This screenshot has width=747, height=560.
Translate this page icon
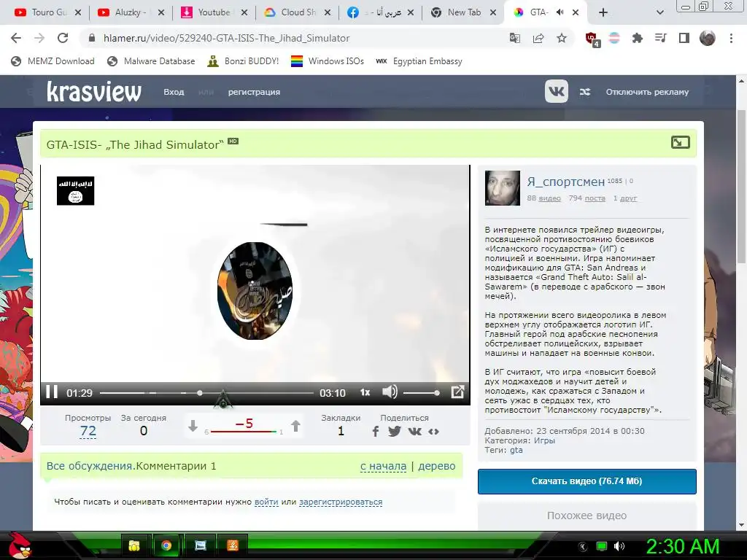pyautogui.click(x=514, y=38)
